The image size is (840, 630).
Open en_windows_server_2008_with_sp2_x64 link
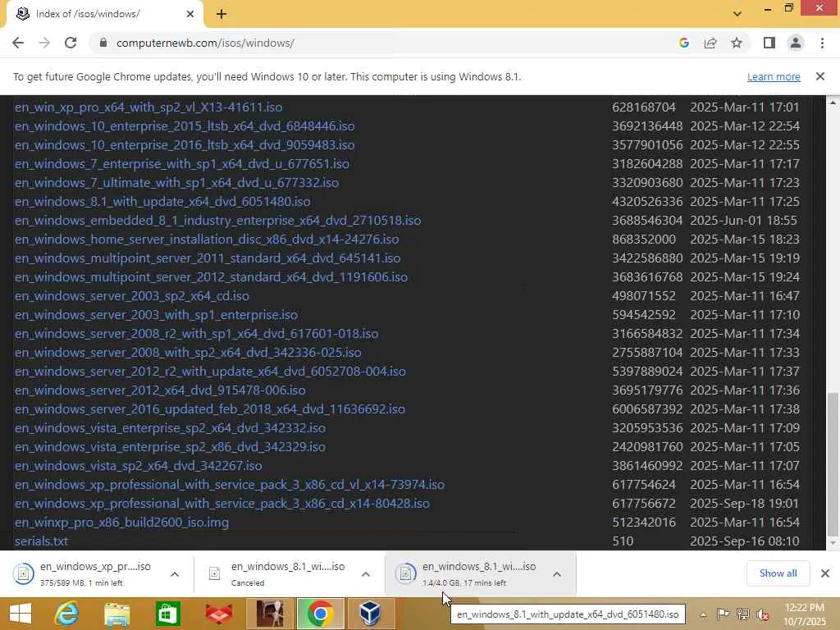(188, 353)
